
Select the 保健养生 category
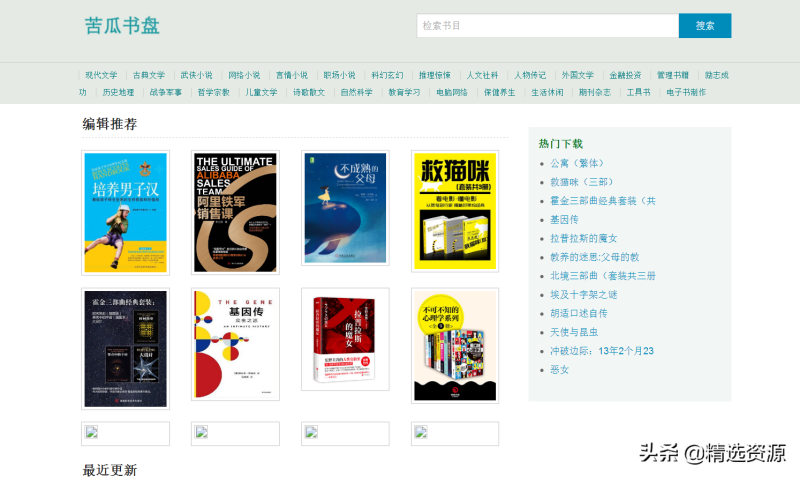pyautogui.click(x=499, y=92)
